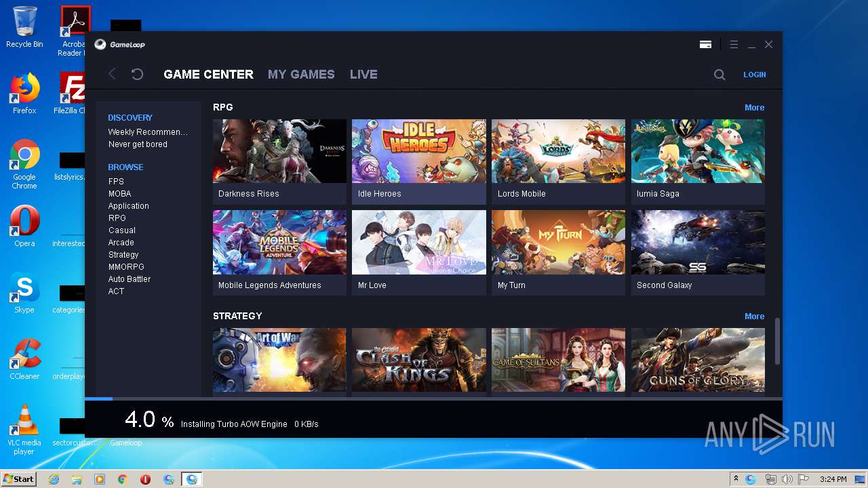Open search with the magnifier icon
This screenshot has width=868, height=488.
pos(719,75)
